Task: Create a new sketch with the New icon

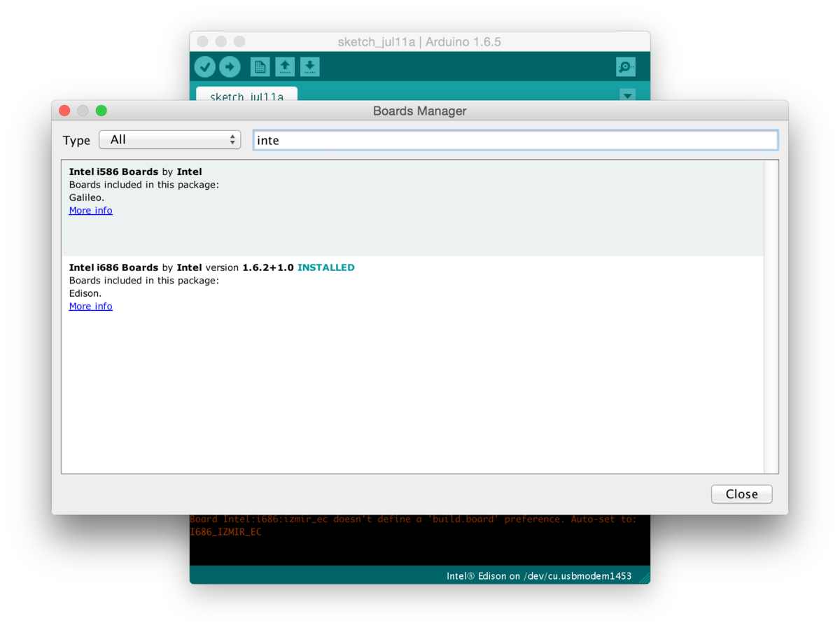Action: click(x=260, y=66)
